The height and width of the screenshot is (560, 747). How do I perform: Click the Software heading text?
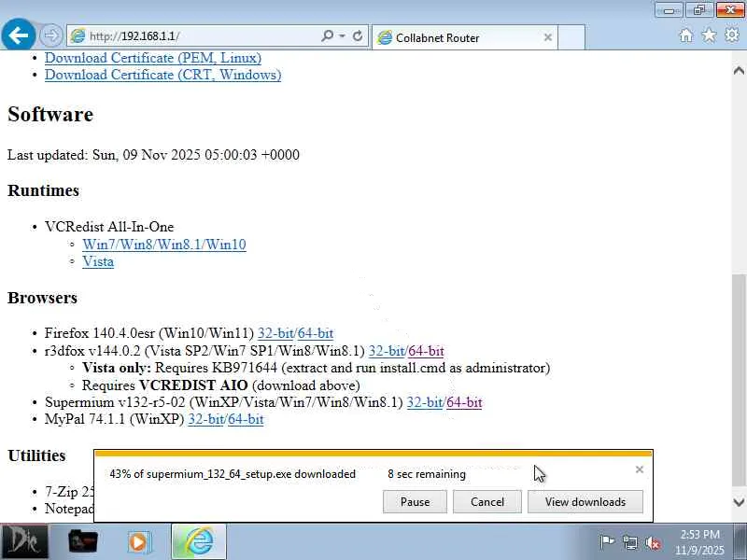pyautogui.click(x=50, y=114)
